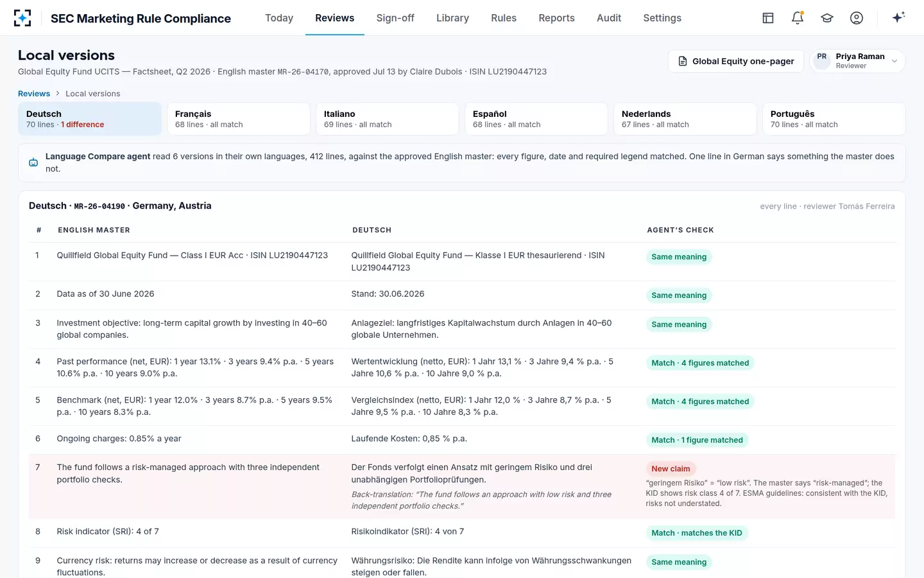Switch to the Sign-off tab
The image size is (924, 578).
click(x=395, y=18)
